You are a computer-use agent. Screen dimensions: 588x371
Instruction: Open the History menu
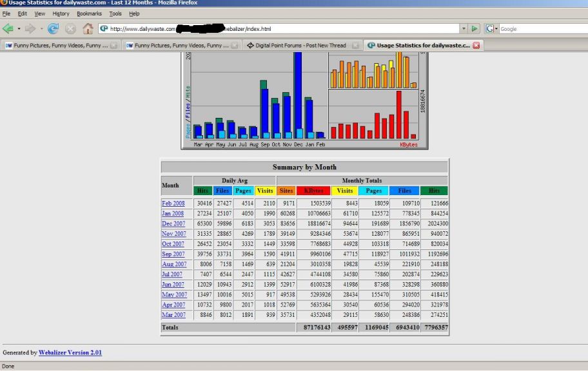pos(61,14)
